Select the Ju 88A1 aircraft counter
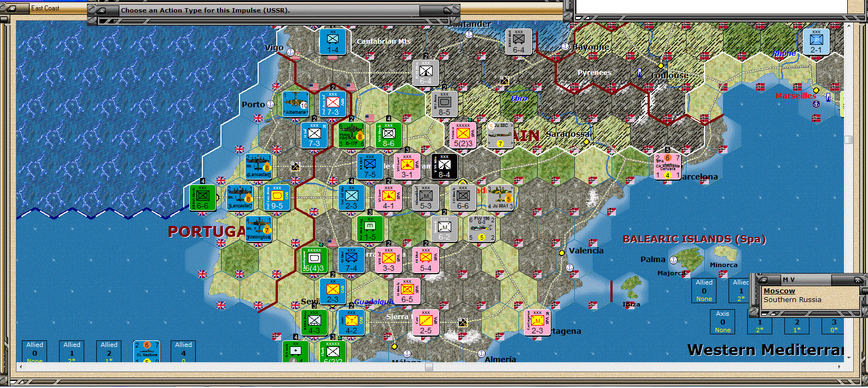 [500, 198]
